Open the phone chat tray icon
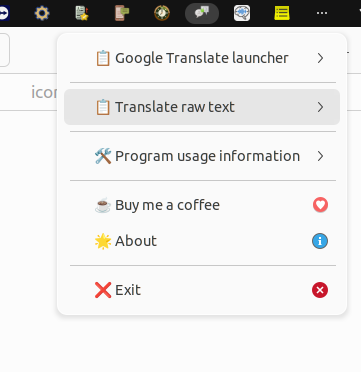This screenshot has height=372, width=361. [122, 13]
